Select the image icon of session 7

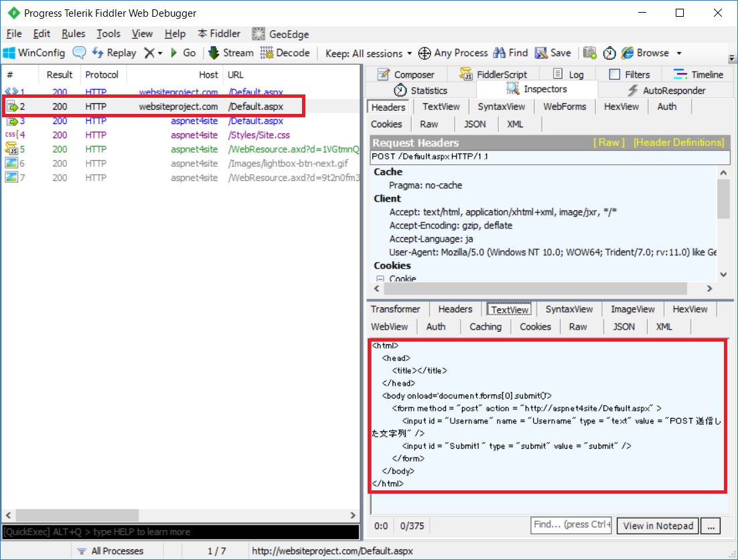(x=12, y=178)
